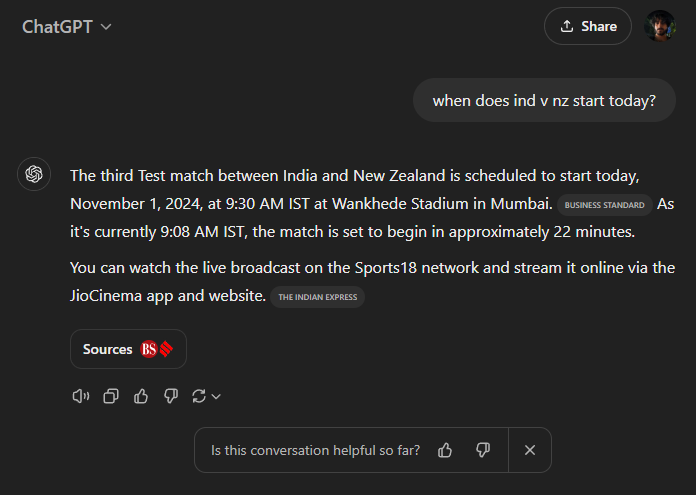696x495 pixels.
Task: Click the regenerate response icon
Action: [x=199, y=396]
